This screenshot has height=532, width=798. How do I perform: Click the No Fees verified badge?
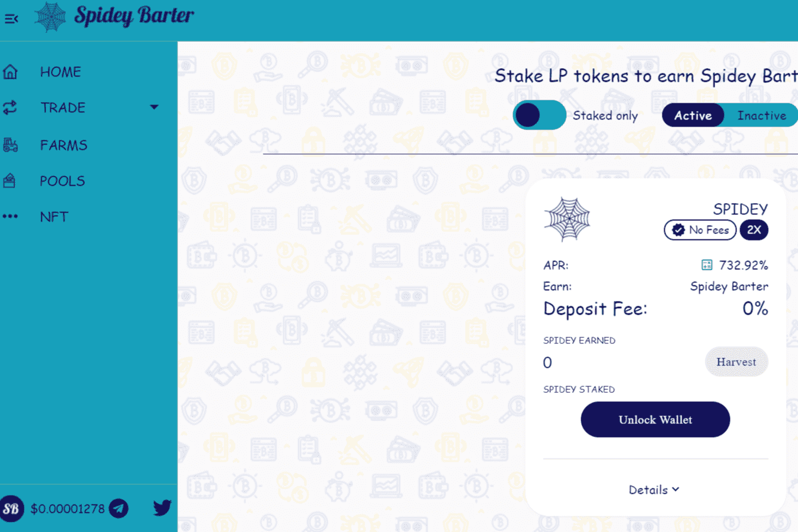point(699,230)
